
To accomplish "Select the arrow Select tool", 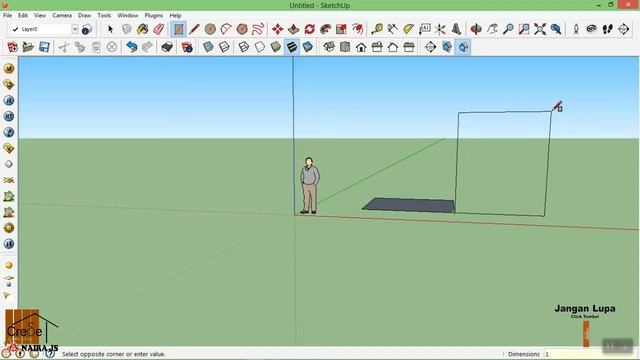I will [110, 29].
